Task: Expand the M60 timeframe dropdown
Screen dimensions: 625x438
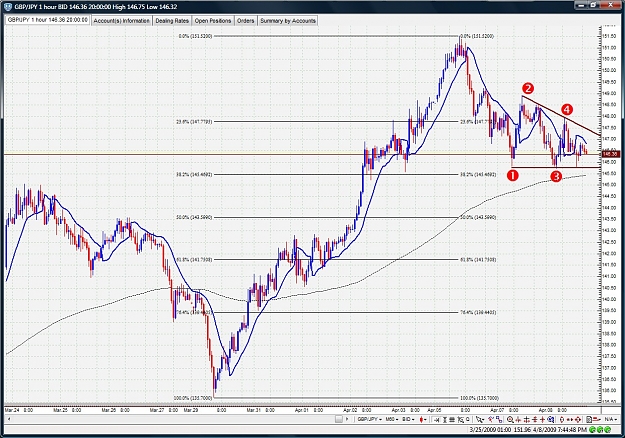Action: (392, 419)
